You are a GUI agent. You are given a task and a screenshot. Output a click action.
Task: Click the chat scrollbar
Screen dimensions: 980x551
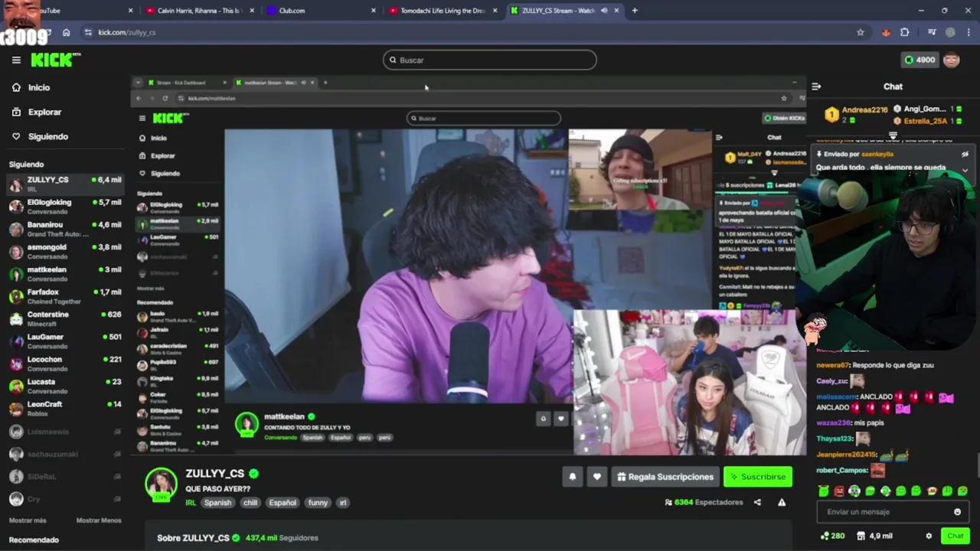978,464
